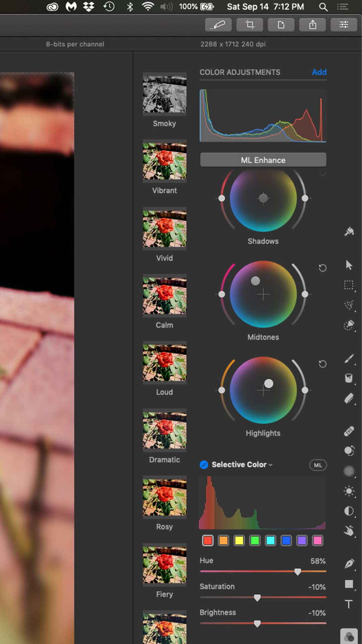
Task: Select the Quick Selection tool
Action: tap(349, 325)
